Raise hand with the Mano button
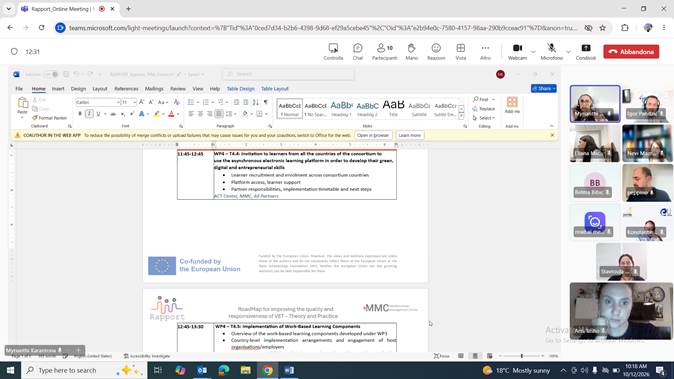This screenshot has width=674, height=379. (x=411, y=52)
